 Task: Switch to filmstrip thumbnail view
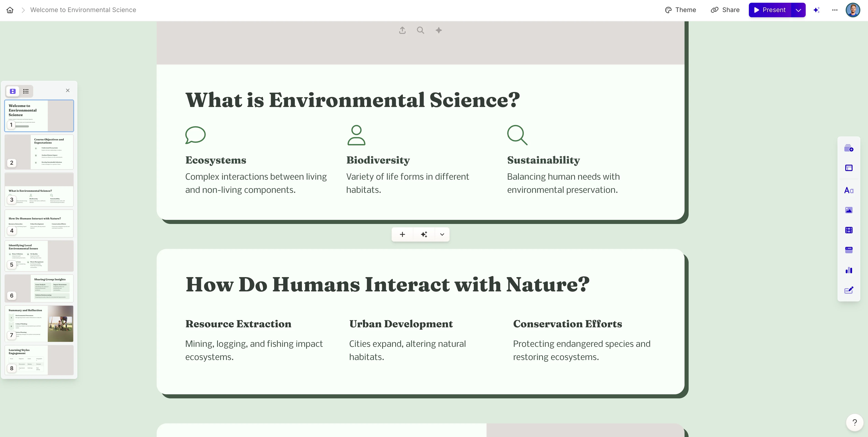(13, 91)
